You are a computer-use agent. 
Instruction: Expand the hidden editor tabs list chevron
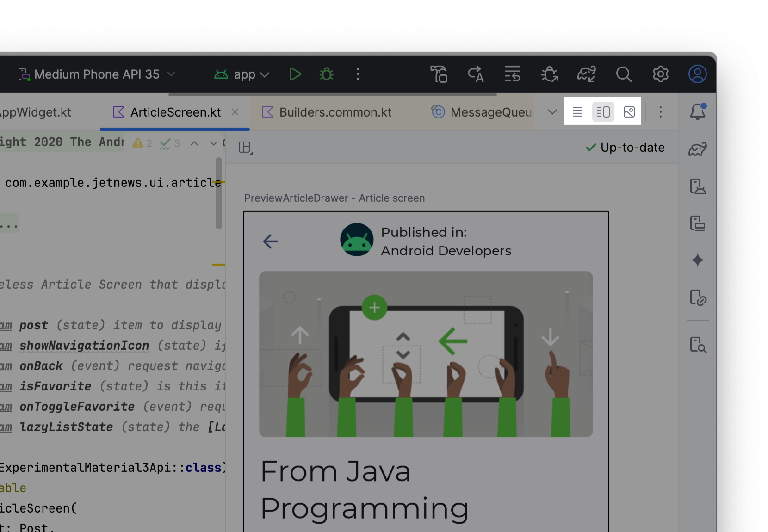(552, 112)
